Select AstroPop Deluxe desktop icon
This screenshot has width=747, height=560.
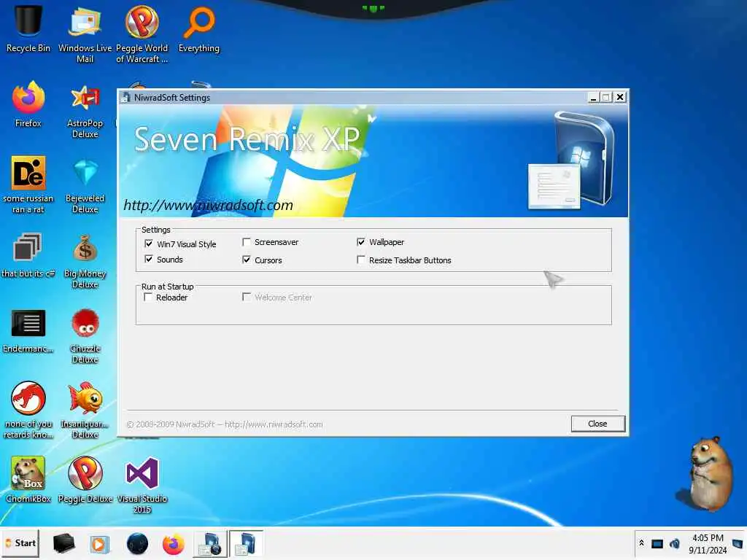(85, 111)
